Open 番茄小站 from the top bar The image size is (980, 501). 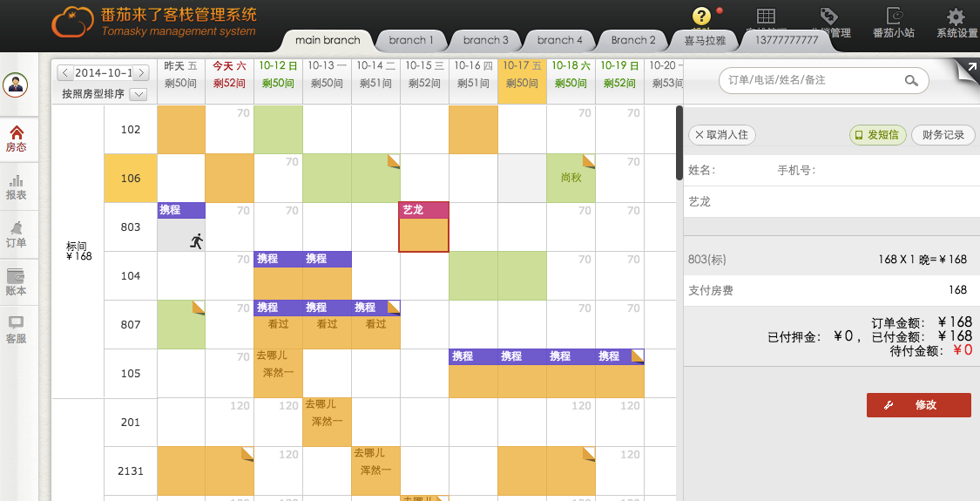click(894, 22)
